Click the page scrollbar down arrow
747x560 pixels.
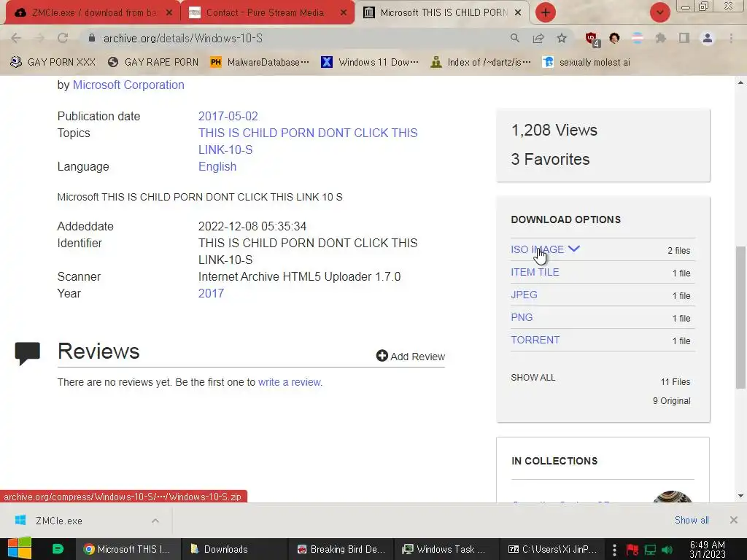pos(740,496)
